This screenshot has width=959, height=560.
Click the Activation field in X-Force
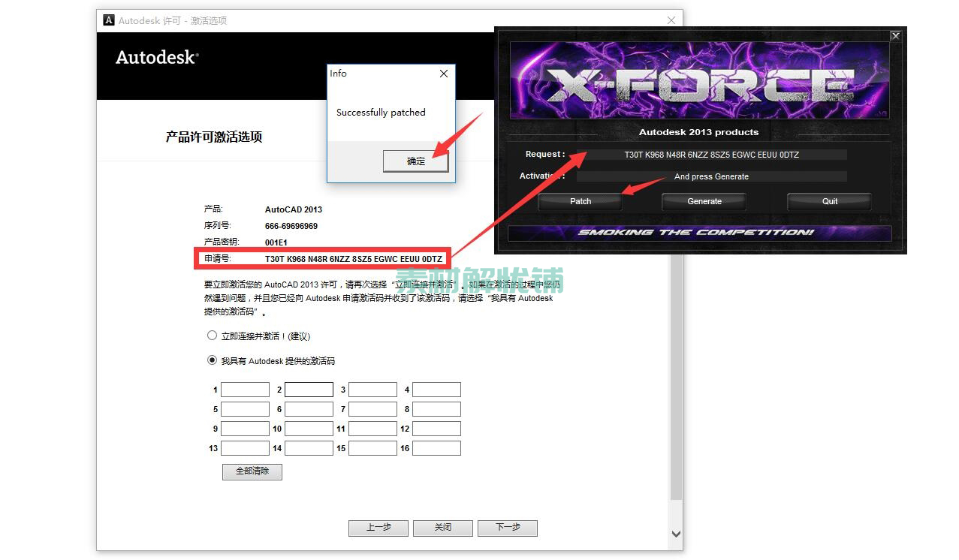pos(712,176)
